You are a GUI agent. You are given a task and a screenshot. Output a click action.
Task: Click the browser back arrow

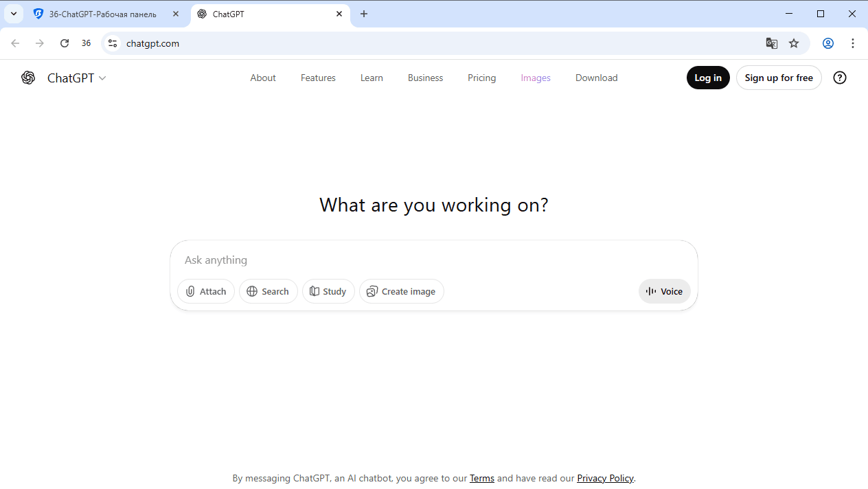(x=15, y=43)
